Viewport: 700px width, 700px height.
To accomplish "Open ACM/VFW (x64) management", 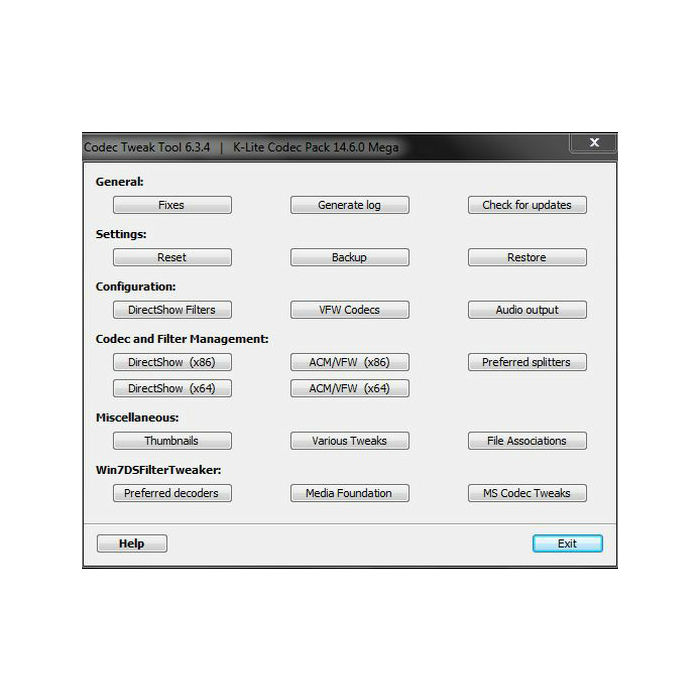I will (x=350, y=388).
